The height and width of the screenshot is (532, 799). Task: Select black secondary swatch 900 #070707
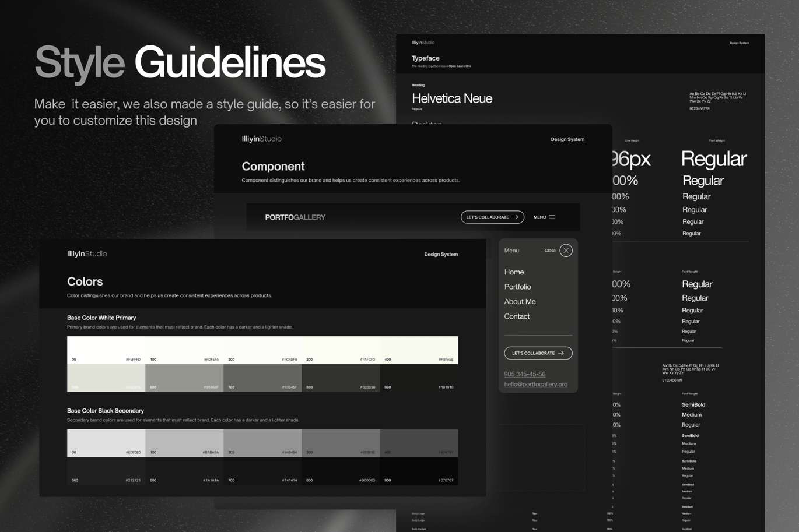pos(419,471)
